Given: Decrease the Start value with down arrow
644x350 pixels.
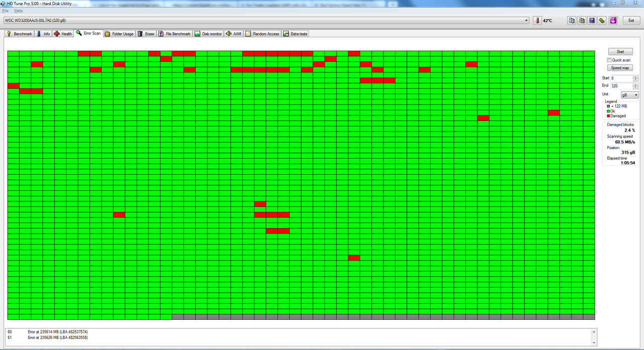Looking at the screenshot, I should pyautogui.click(x=635, y=80).
